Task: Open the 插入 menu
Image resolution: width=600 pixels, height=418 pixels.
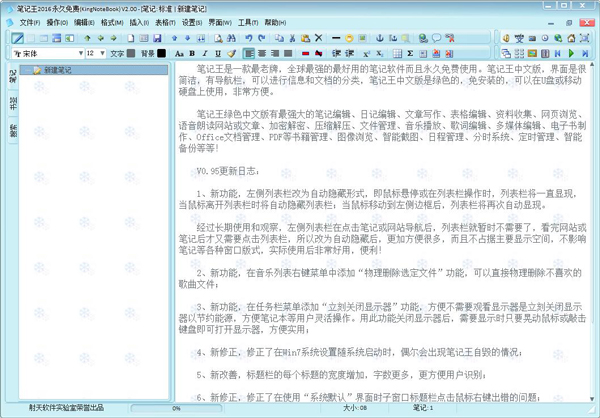Action: [x=139, y=23]
